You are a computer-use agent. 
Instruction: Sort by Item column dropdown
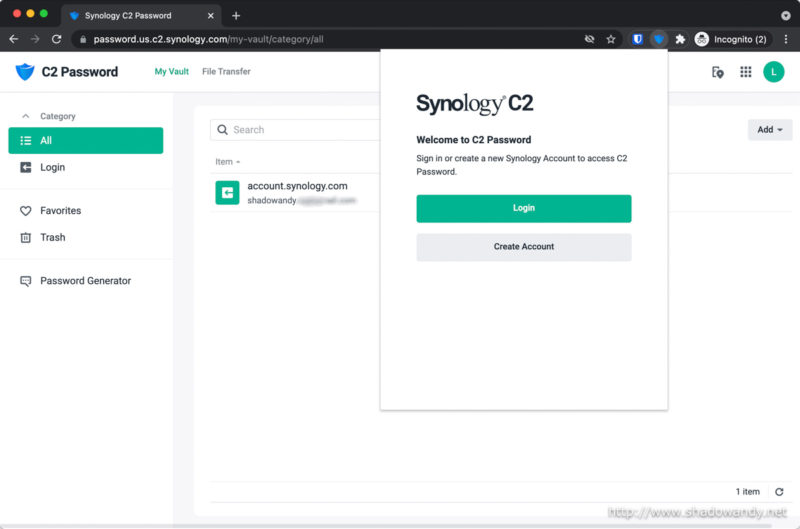click(228, 162)
